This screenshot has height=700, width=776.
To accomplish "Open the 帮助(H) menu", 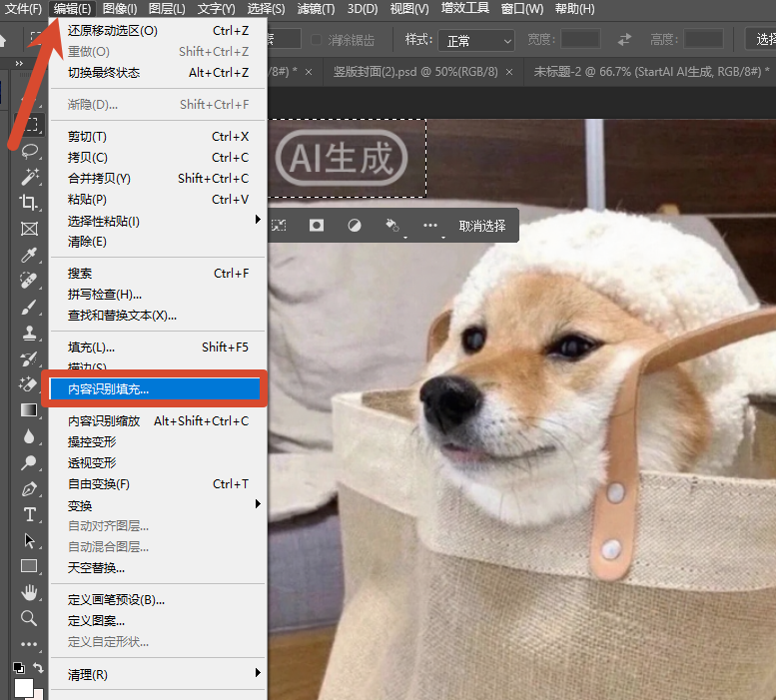I will tap(574, 9).
